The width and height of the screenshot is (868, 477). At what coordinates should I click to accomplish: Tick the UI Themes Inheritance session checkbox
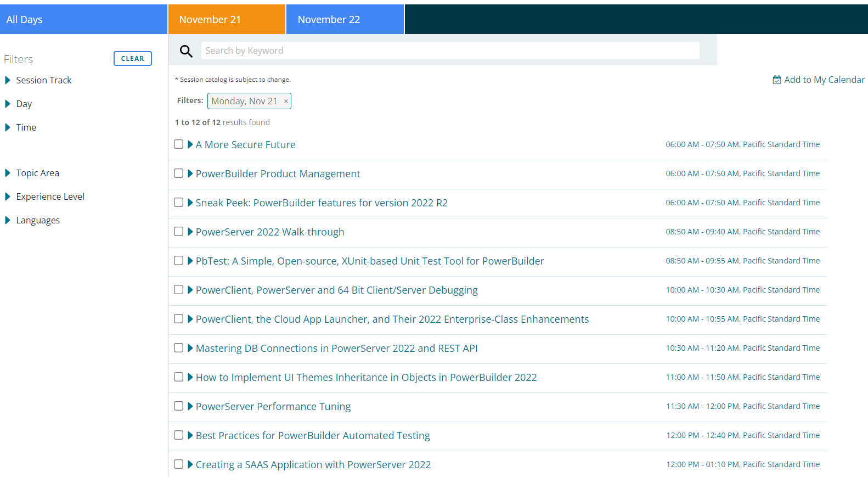(x=178, y=377)
